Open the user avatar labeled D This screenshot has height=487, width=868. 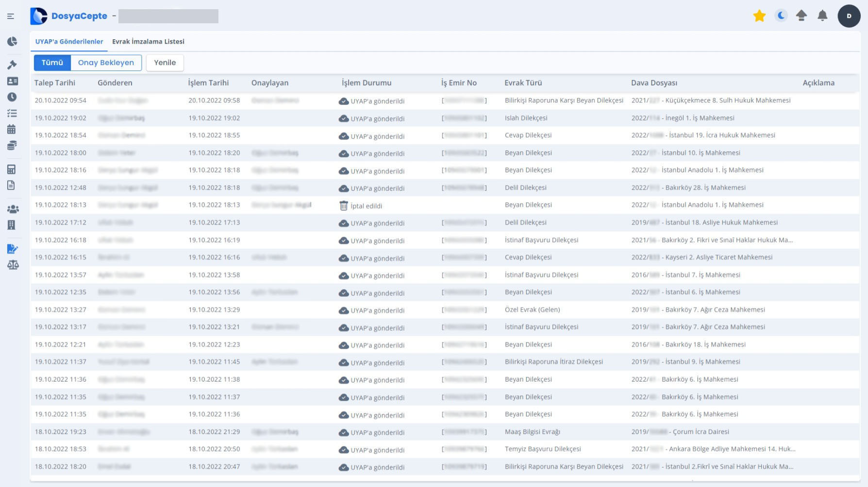(849, 16)
